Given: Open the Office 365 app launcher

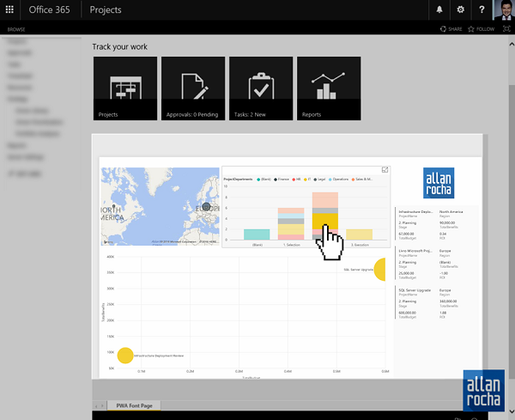Looking at the screenshot, I should click(10, 10).
